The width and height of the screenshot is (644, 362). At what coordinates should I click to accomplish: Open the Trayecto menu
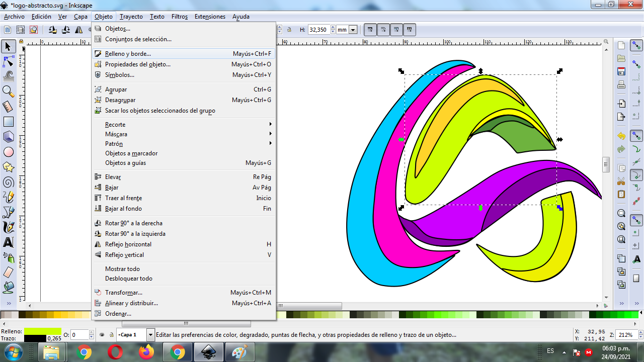click(x=131, y=17)
